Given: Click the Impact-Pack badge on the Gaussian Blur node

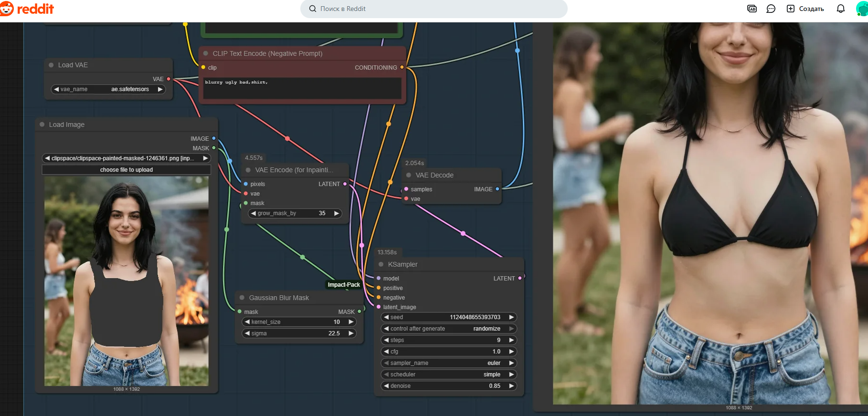Looking at the screenshot, I should [343, 285].
